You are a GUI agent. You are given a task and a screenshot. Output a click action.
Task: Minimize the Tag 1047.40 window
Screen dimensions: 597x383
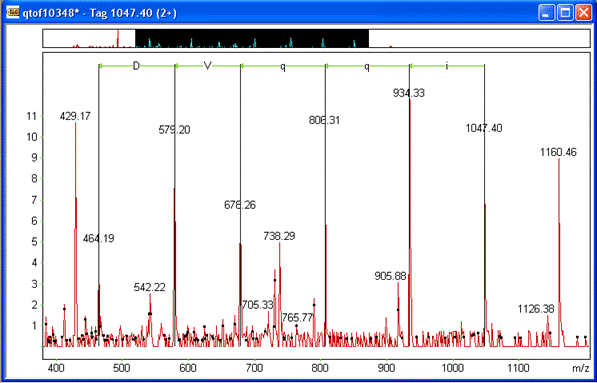[x=546, y=13]
